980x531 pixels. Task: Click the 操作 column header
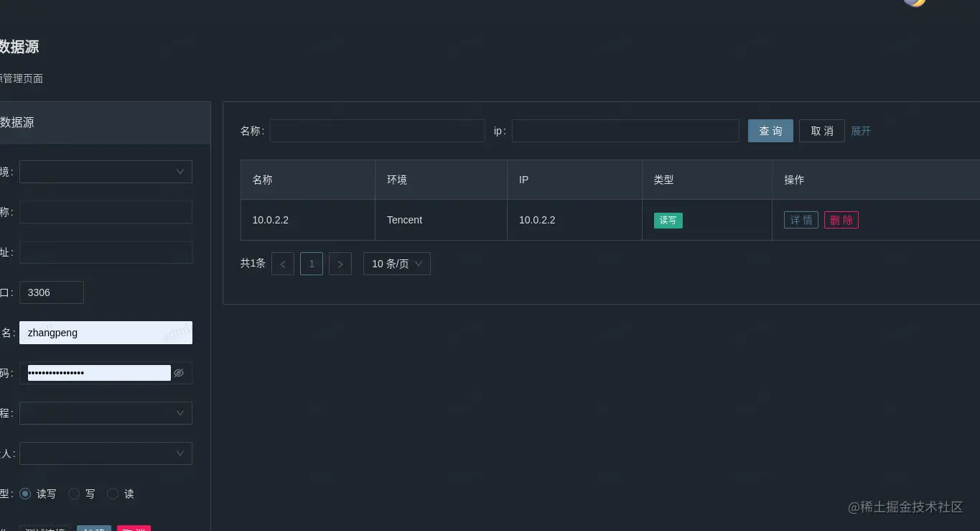876,180
